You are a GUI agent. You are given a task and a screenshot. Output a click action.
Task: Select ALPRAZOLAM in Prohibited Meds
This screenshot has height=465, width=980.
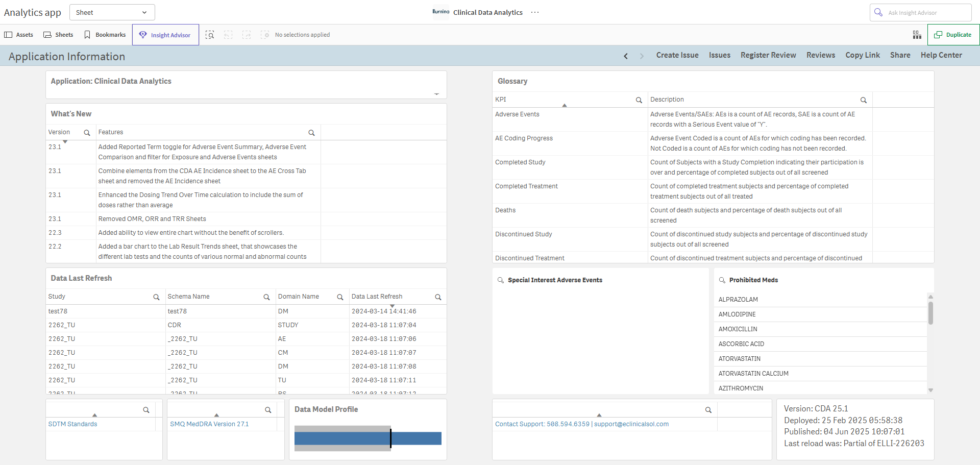821,300
